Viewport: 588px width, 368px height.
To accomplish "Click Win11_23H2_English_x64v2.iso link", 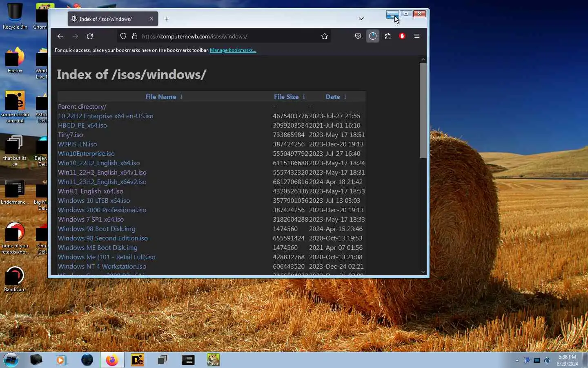I will tap(102, 182).
